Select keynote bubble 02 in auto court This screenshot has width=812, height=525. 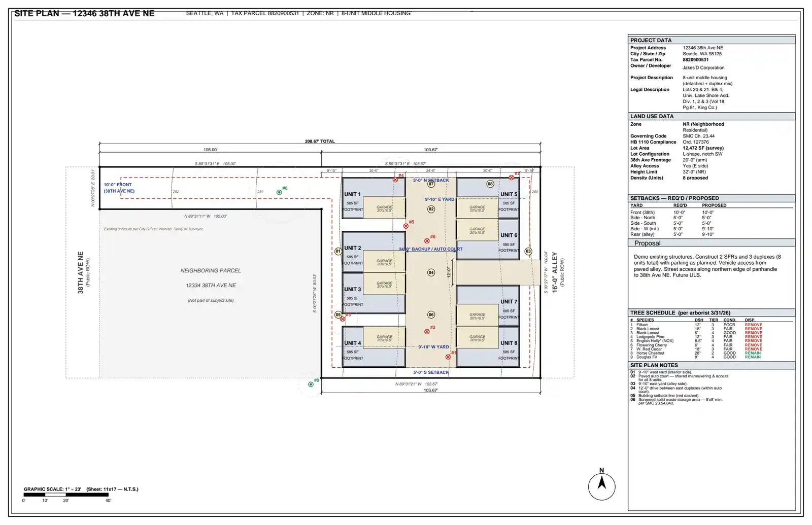tap(431, 209)
